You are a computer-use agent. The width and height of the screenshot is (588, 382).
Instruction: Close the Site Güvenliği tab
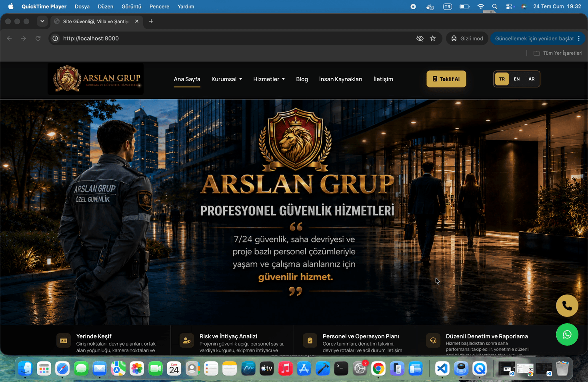point(137,21)
